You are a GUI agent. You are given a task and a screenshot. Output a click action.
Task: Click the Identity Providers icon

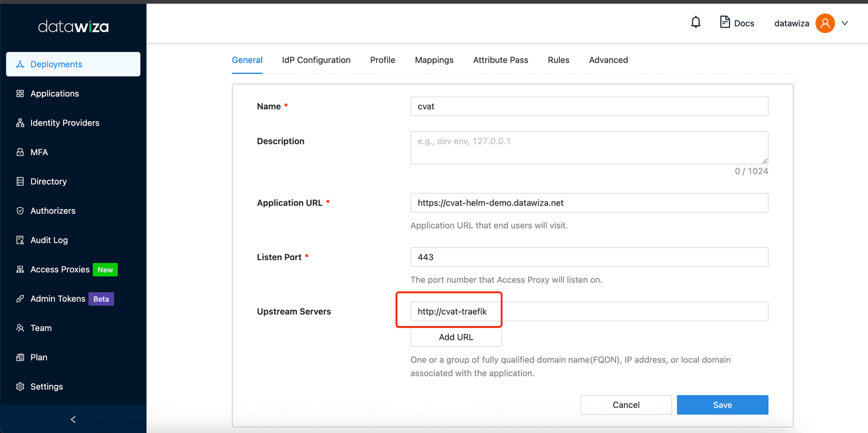pos(20,123)
